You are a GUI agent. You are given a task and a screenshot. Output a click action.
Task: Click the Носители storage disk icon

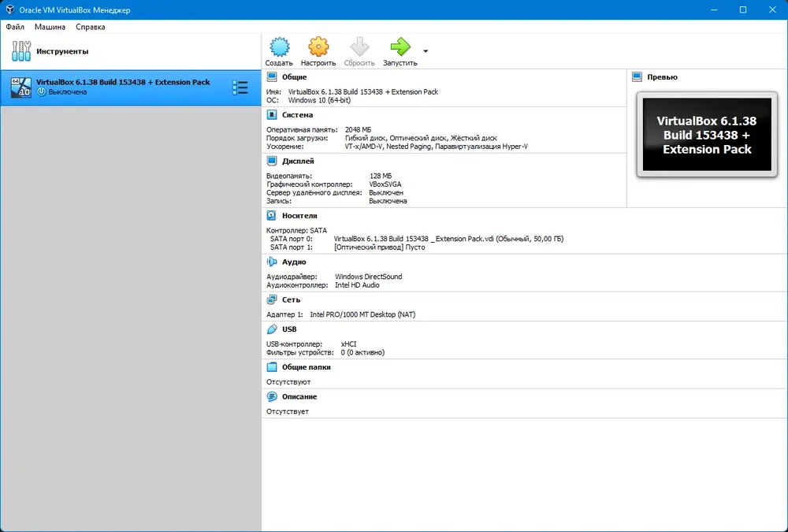(271, 216)
